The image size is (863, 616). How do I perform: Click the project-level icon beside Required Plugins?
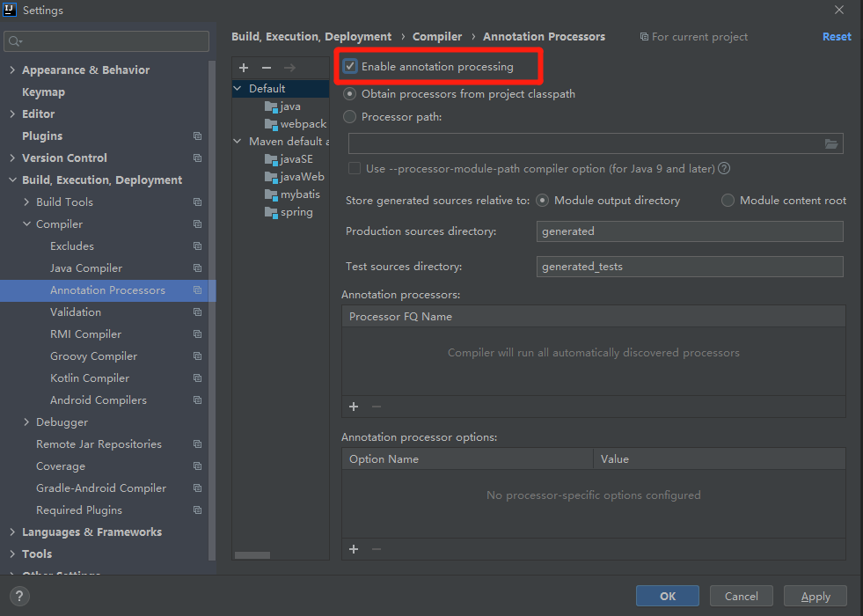[x=198, y=510]
